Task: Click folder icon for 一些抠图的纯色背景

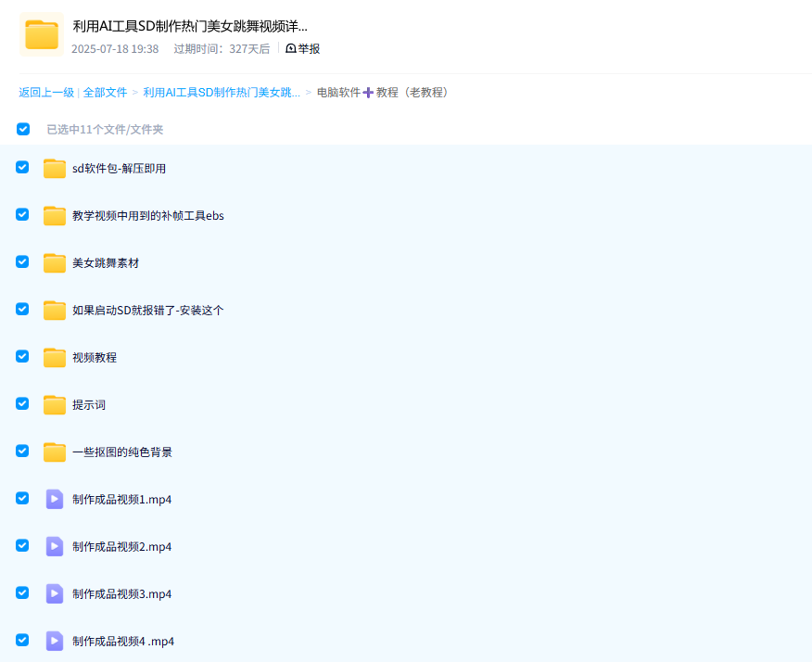Action: [55, 452]
